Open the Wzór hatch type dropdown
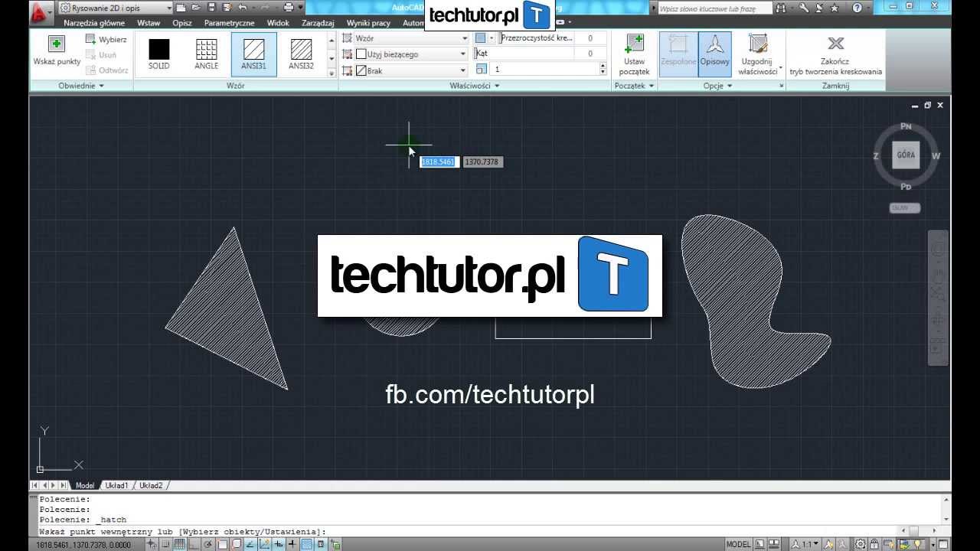Viewport: 980px width, 551px height. point(404,38)
